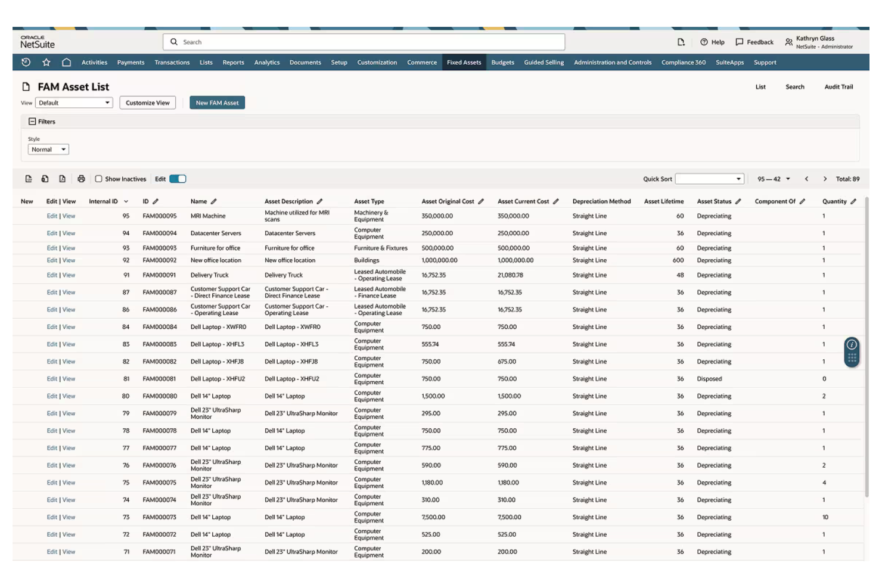Open the Quick Sort dropdown
This screenshot has width=882, height=588.
[709, 178]
